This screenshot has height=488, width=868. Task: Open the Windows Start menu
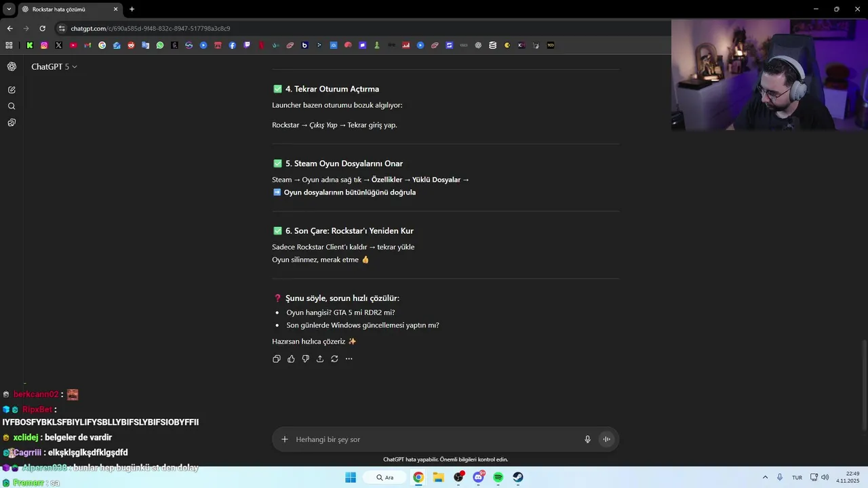(351, 477)
